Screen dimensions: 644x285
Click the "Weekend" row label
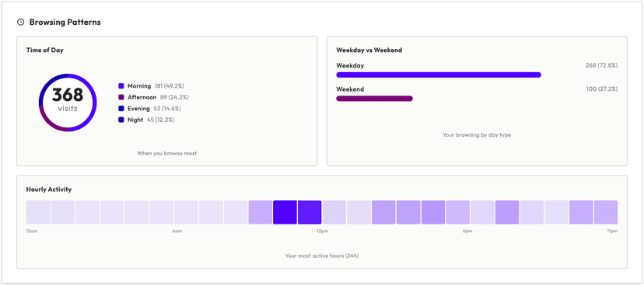(x=350, y=89)
